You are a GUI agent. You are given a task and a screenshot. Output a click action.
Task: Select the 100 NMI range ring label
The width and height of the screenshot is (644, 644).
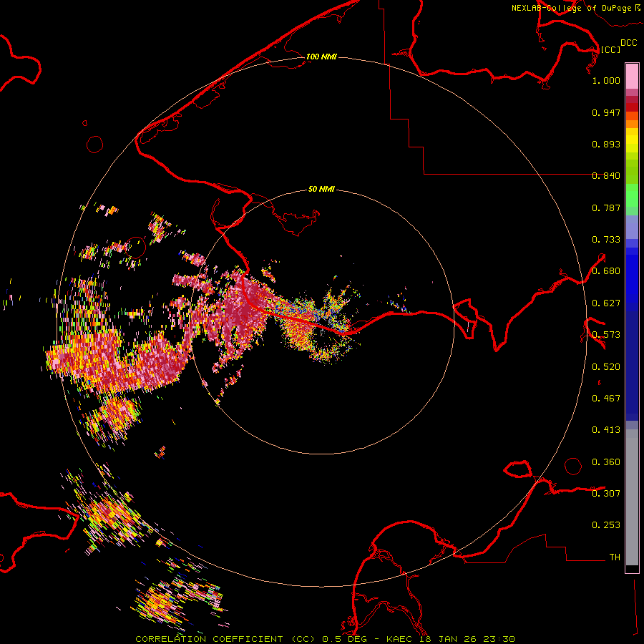click(x=321, y=57)
